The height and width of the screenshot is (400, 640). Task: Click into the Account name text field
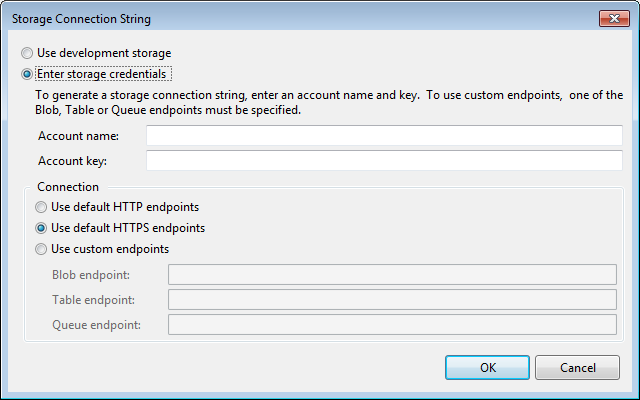pos(384,136)
